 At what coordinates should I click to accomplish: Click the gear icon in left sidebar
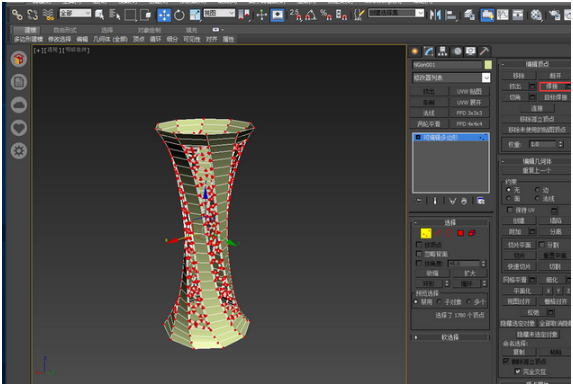(19, 151)
